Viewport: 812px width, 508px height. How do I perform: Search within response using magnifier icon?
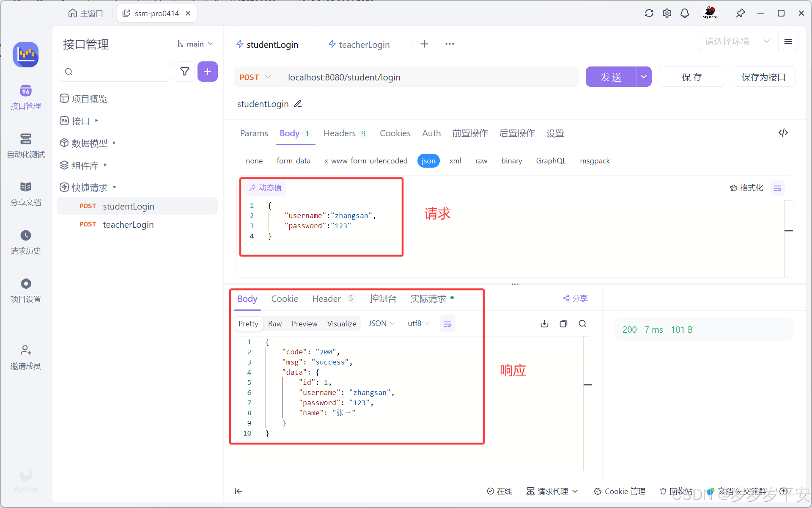coord(582,324)
